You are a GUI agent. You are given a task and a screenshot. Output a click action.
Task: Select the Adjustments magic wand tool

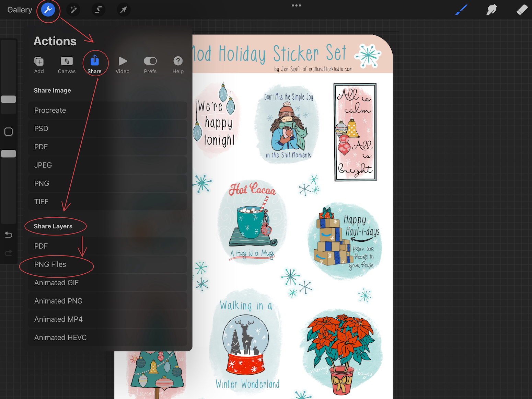pos(73,10)
